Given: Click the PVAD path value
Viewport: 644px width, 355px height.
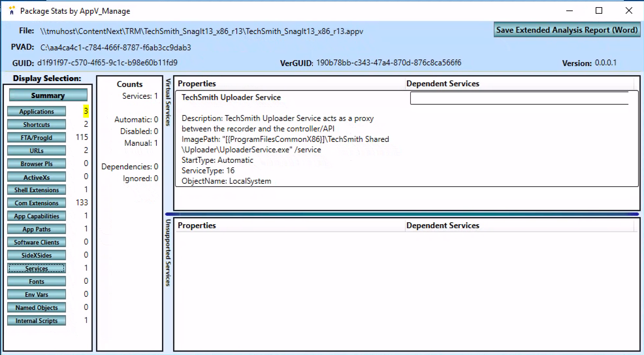Looking at the screenshot, I should [116, 48].
